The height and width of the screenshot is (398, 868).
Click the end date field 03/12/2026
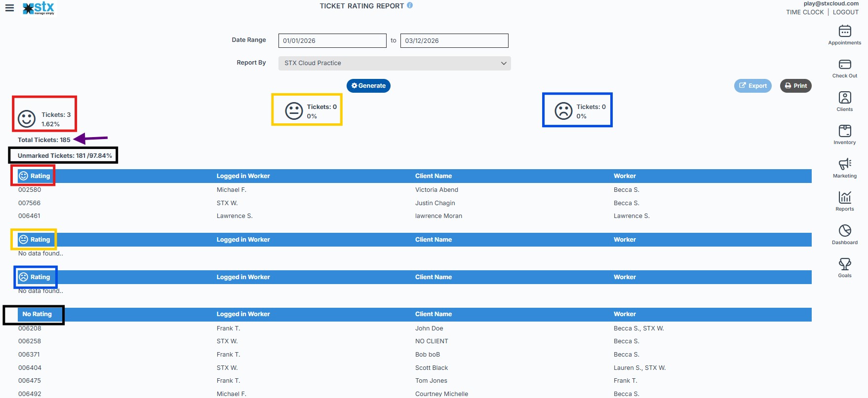[454, 41]
